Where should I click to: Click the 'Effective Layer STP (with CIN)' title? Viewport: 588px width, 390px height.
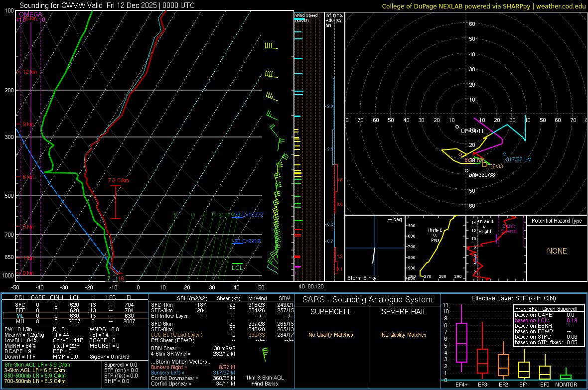pyautogui.click(x=513, y=298)
